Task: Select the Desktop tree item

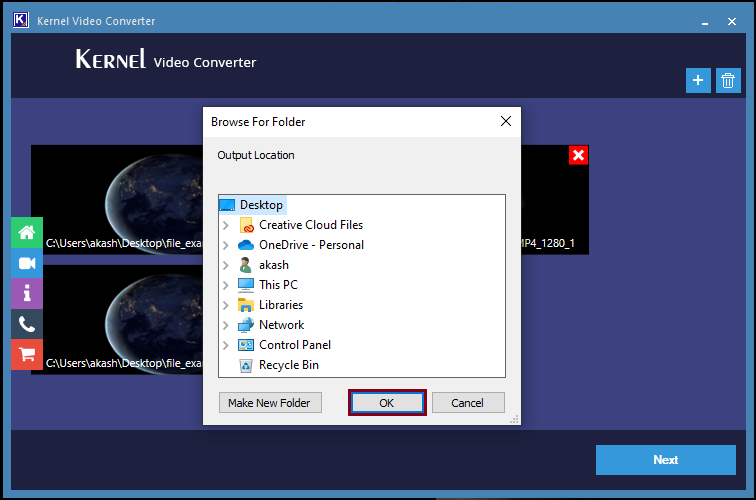Action: 253,205
